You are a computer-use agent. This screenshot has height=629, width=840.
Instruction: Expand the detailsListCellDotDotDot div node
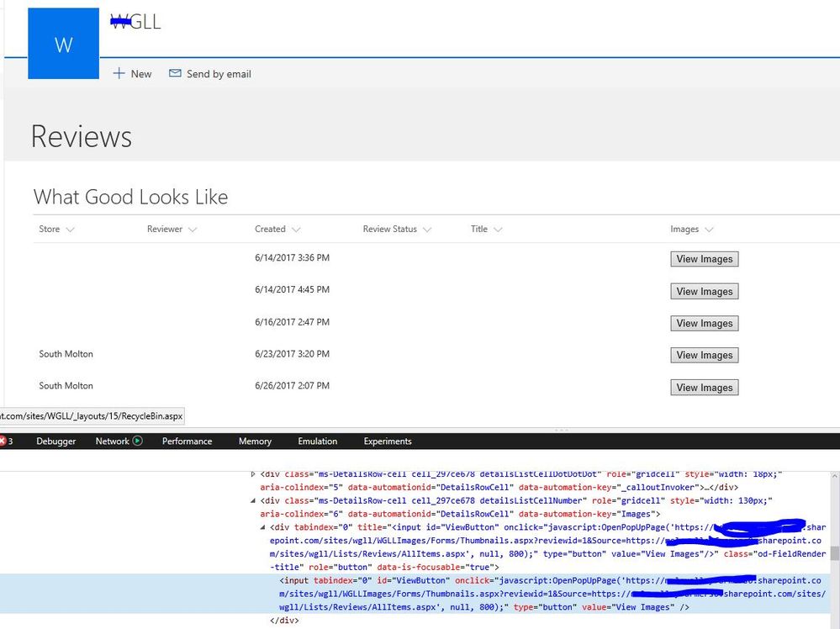click(x=253, y=474)
